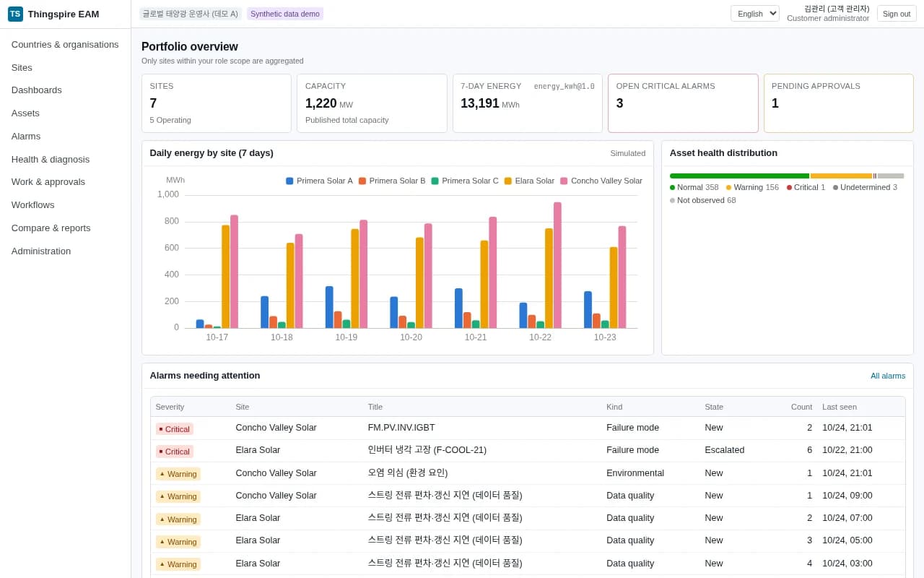Click the Severity column header
This screenshot has width=924, height=578.
point(170,407)
